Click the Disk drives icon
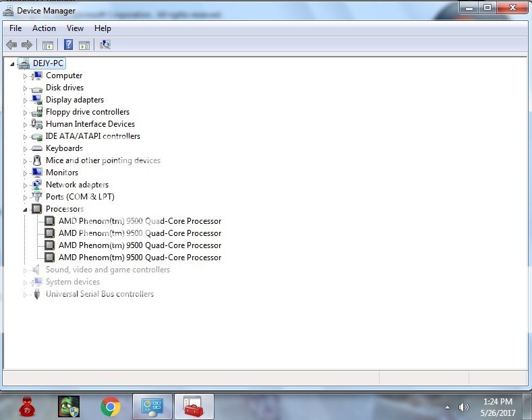This screenshot has height=420, width=532. click(36, 89)
